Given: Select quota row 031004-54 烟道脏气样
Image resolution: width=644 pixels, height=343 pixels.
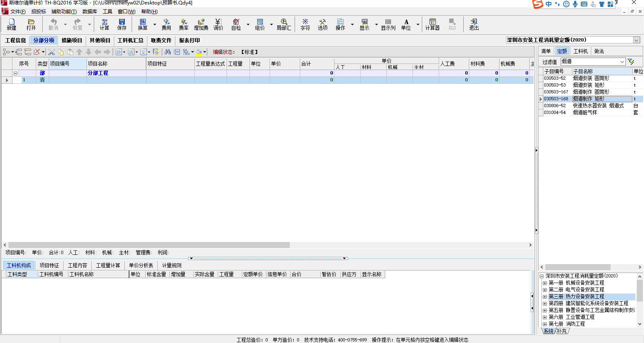Looking at the screenshot, I should [x=590, y=113].
